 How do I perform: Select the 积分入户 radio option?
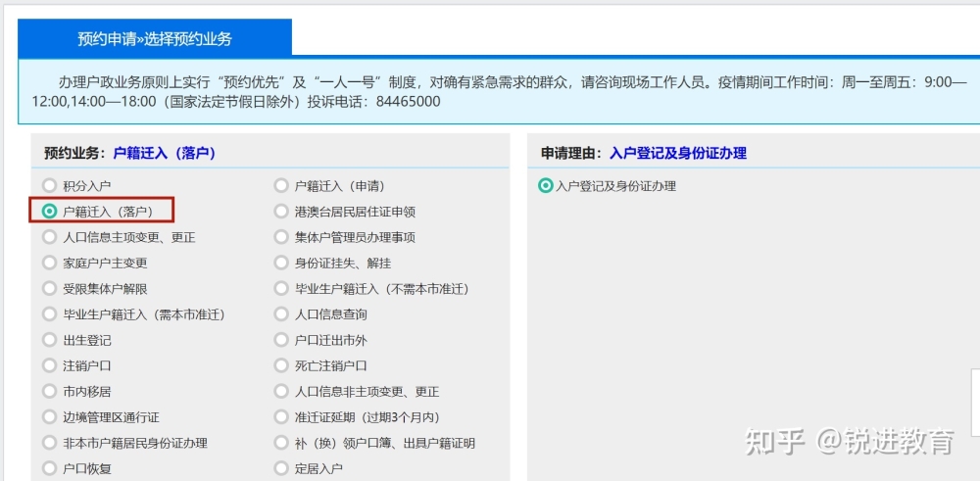click(x=49, y=185)
